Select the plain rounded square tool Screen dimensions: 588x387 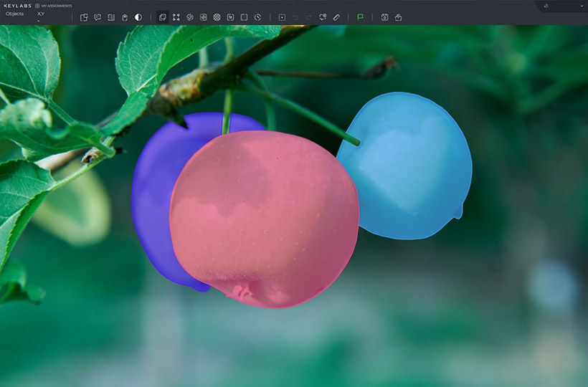tap(245, 17)
